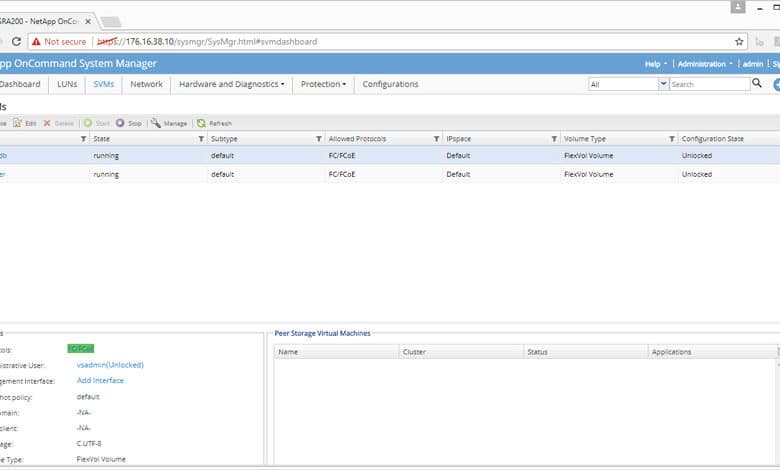The height and width of the screenshot is (470, 780).
Task: Click Peer SVM Status column header
Action: [537, 352]
